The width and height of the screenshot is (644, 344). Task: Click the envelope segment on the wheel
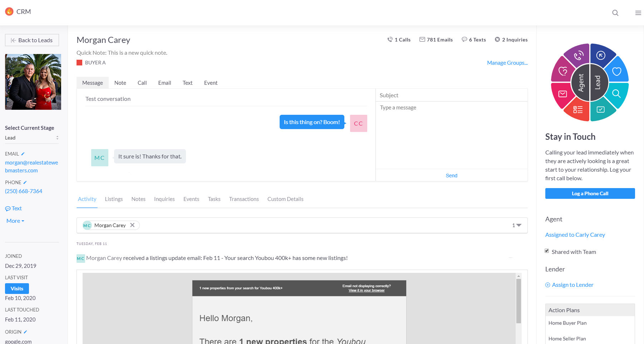[x=562, y=94]
